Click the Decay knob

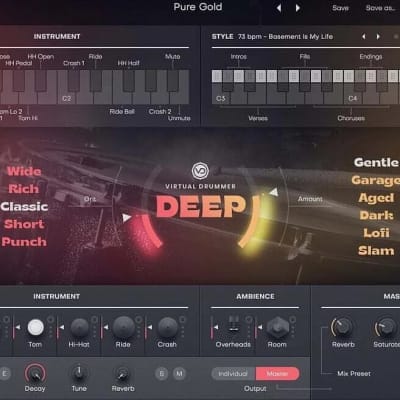pos(35,374)
